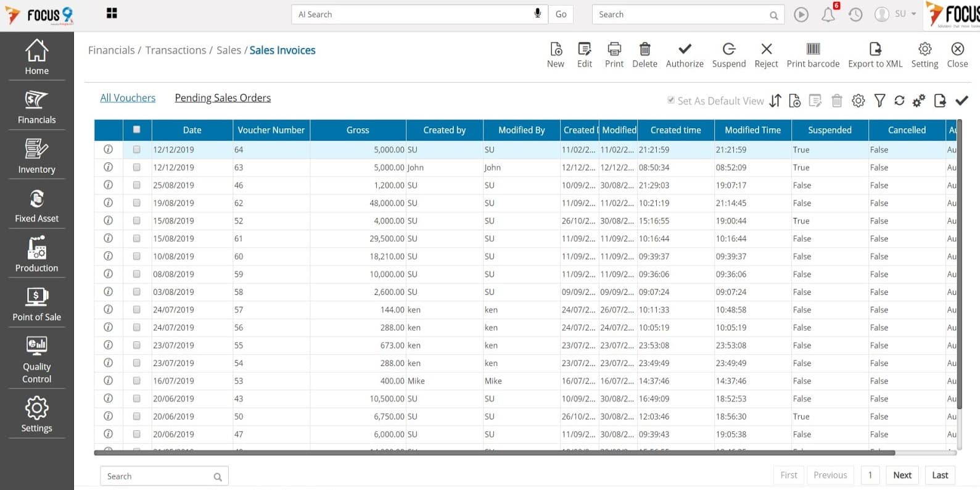980x490 pixels.
Task: Click the microphone icon in AI Search
Action: pos(538,14)
